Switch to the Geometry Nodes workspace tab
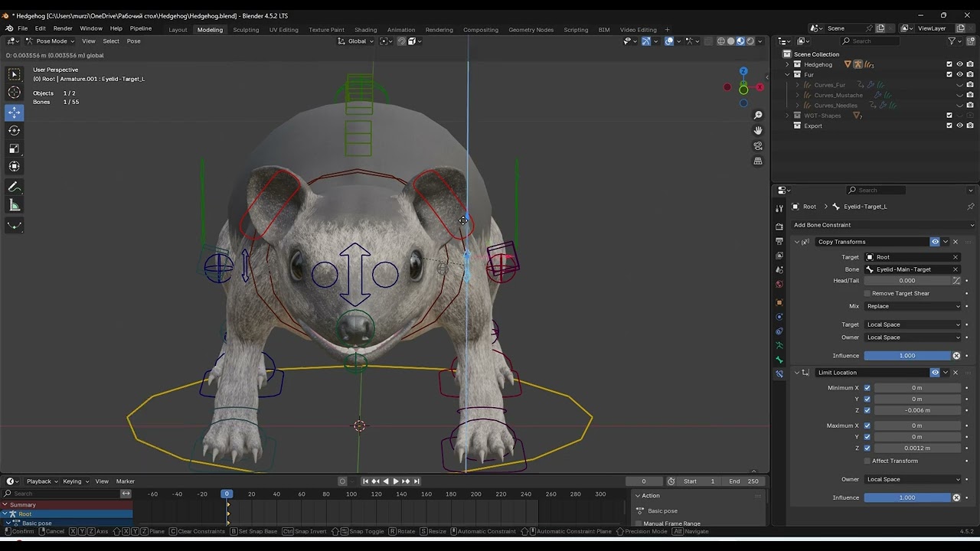Screen dimensions: 980x551 click(x=531, y=30)
